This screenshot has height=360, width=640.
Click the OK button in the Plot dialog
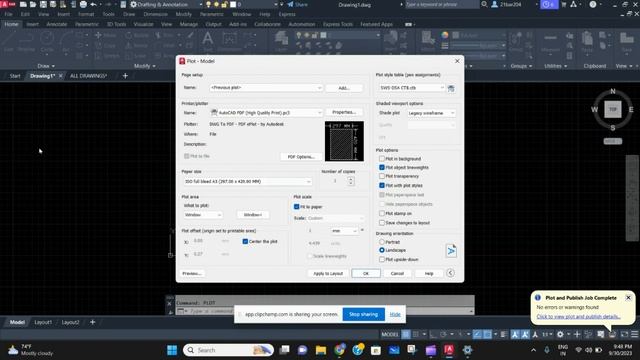click(x=366, y=273)
